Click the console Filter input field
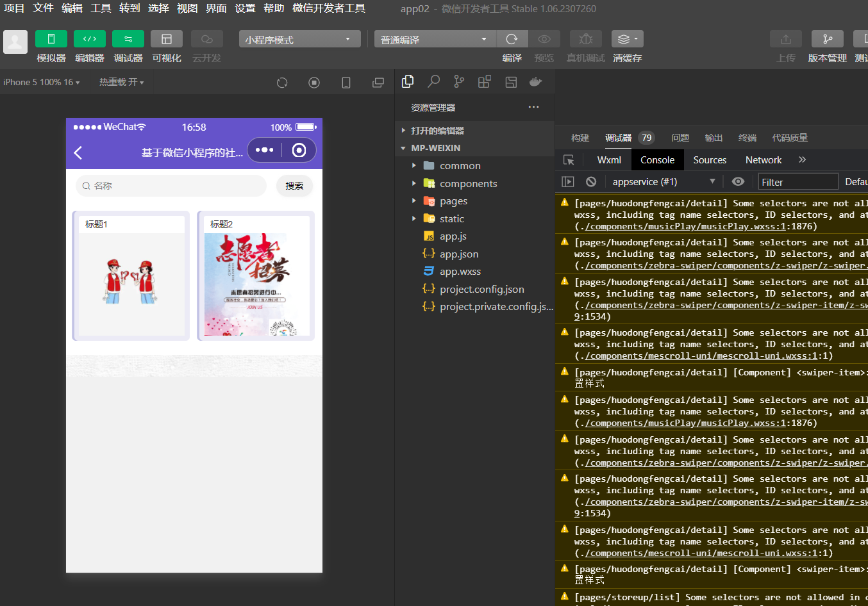 798,182
